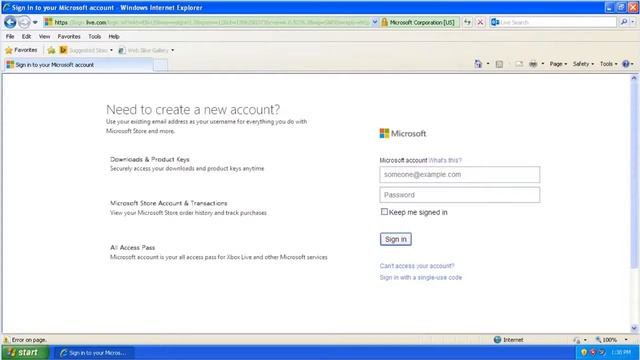Click the Internet Explorer taskbar button
This screenshot has width=640, height=360.
93,353
